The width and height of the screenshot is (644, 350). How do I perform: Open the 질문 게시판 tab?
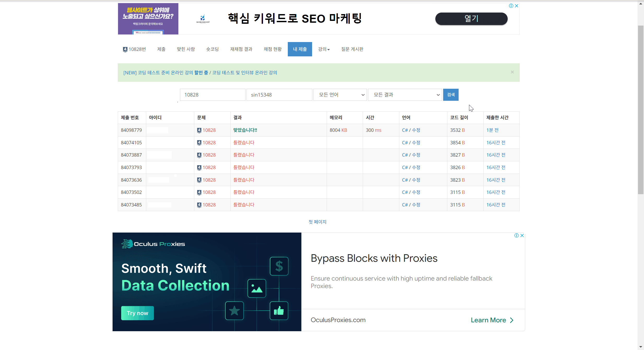click(x=352, y=49)
